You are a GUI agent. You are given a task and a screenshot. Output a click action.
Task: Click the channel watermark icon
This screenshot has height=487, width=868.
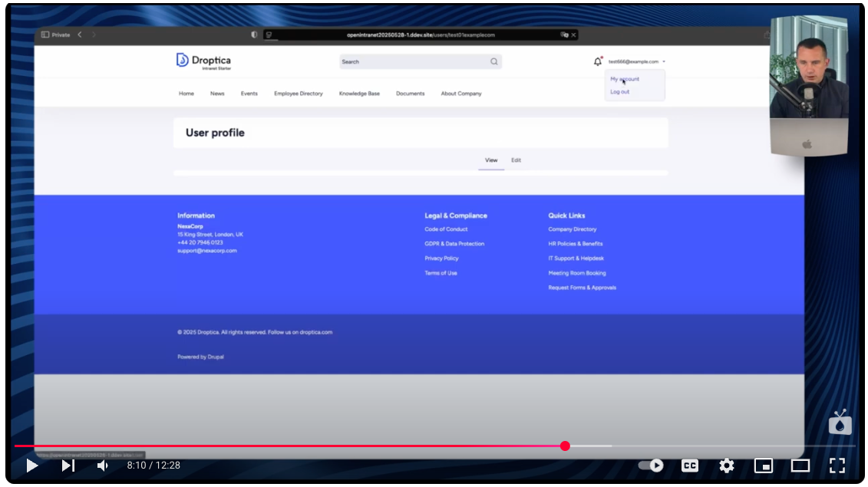click(x=840, y=423)
